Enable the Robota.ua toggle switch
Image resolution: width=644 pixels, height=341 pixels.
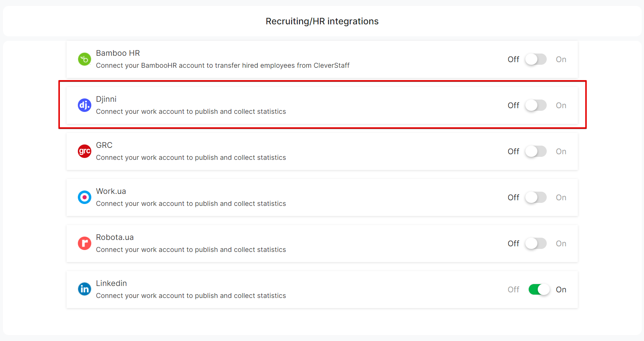pyautogui.click(x=535, y=244)
